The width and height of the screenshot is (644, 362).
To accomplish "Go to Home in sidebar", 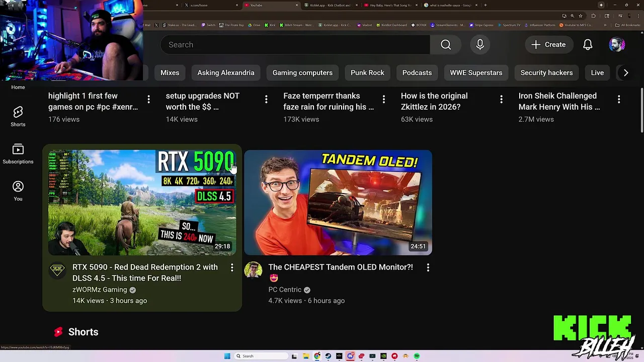I will tap(18, 87).
